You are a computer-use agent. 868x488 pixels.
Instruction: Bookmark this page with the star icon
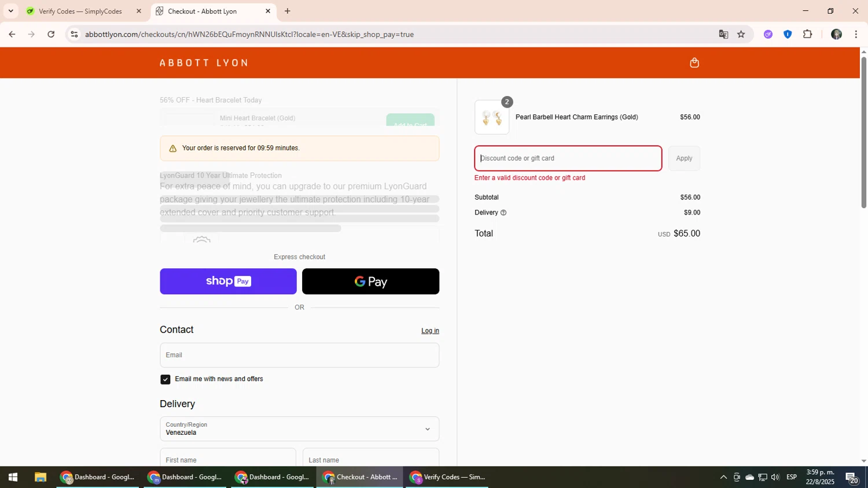(x=741, y=34)
